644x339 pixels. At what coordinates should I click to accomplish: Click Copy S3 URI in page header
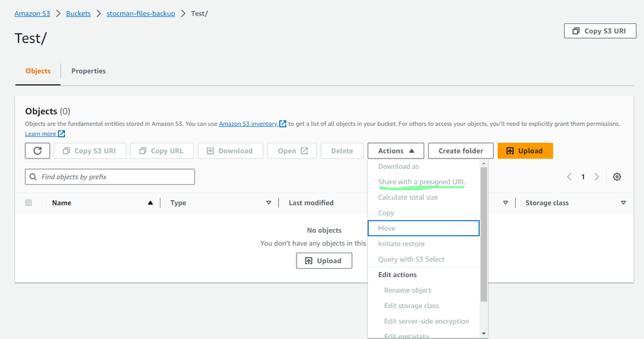(x=600, y=31)
